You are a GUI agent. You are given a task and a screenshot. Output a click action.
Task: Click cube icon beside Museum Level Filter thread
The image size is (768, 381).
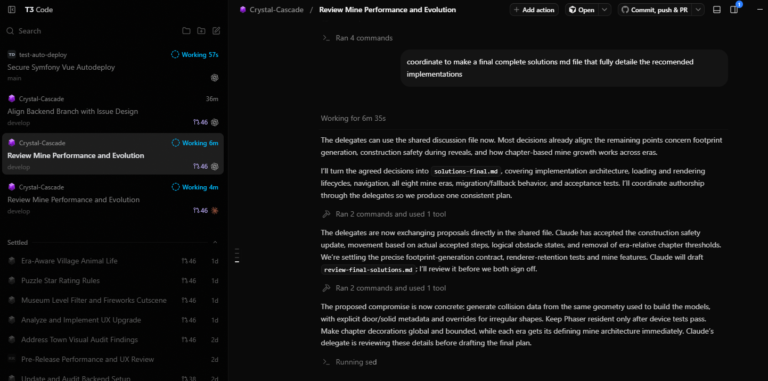coord(12,300)
